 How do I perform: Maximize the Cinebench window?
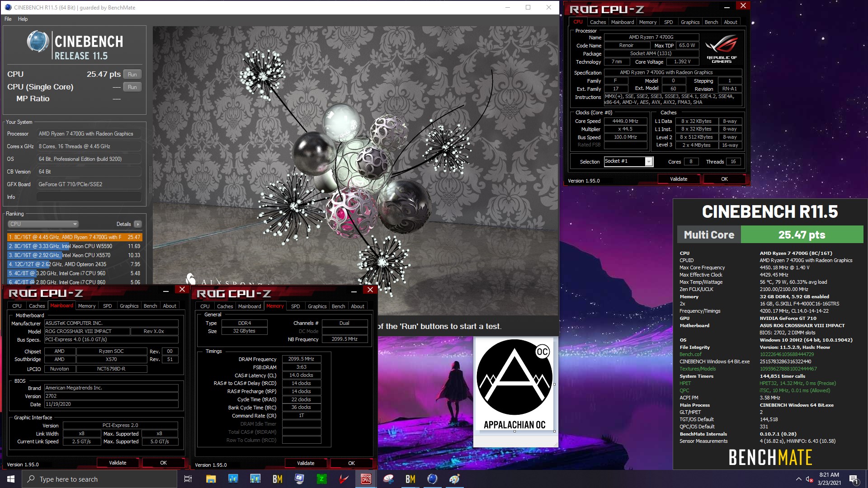[x=528, y=7]
